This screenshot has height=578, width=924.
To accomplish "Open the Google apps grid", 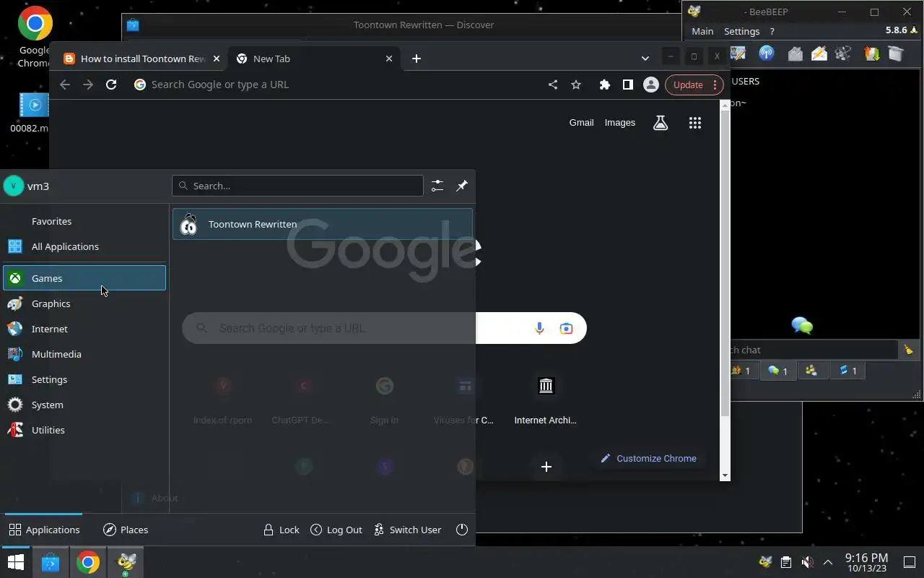I will point(695,123).
